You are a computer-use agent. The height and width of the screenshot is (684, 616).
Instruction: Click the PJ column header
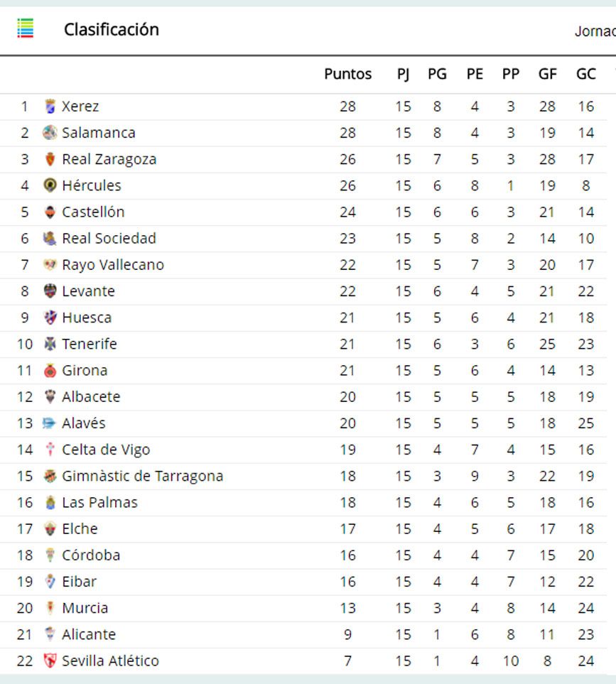coord(403,74)
